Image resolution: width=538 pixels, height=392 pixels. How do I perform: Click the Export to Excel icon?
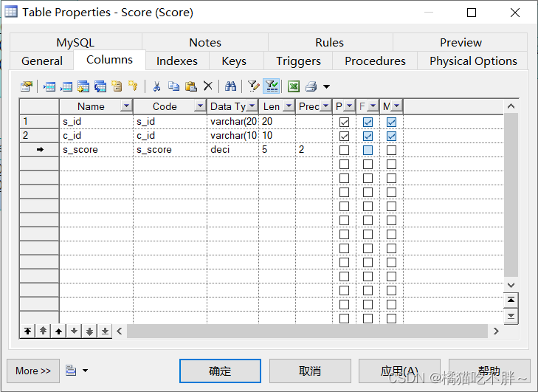pos(294,86)
